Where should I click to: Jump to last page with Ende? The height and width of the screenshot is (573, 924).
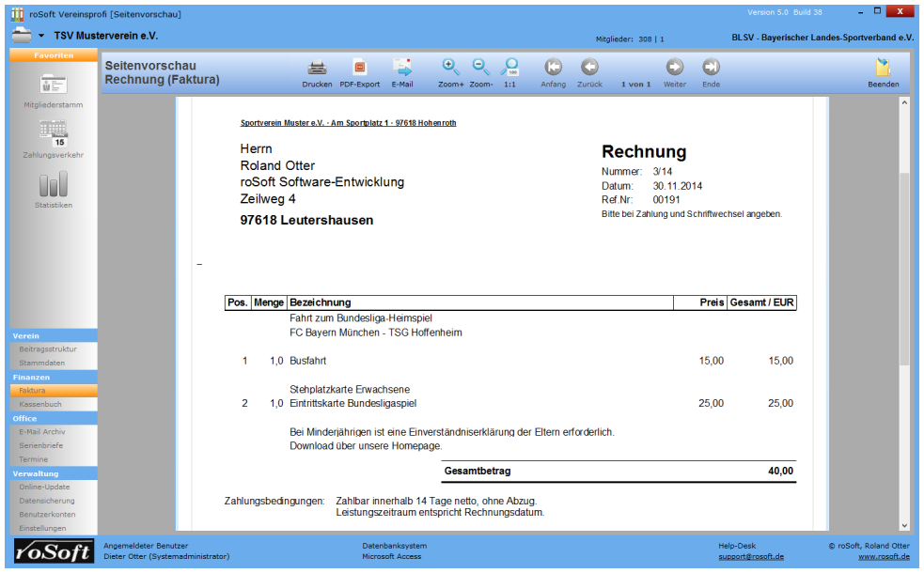pos(711,68)
